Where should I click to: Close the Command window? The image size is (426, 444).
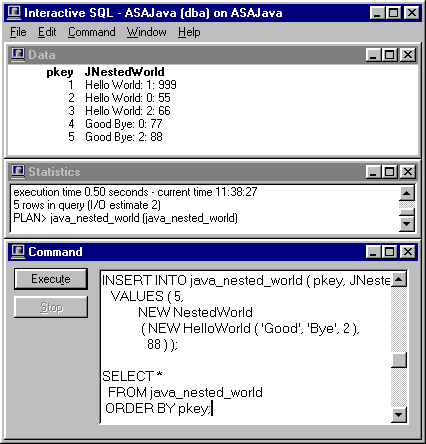click(x=408, y=252)
